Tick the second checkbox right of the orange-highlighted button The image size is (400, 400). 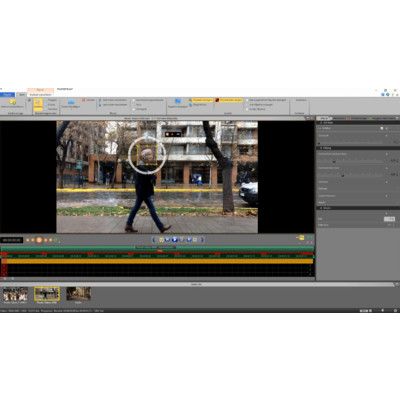(x=247, y=104)
